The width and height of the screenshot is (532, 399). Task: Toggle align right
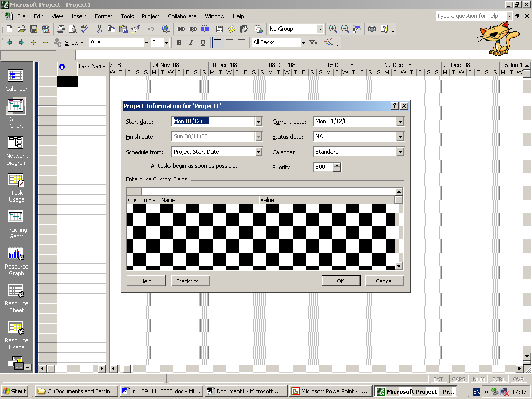pos(242,43)
